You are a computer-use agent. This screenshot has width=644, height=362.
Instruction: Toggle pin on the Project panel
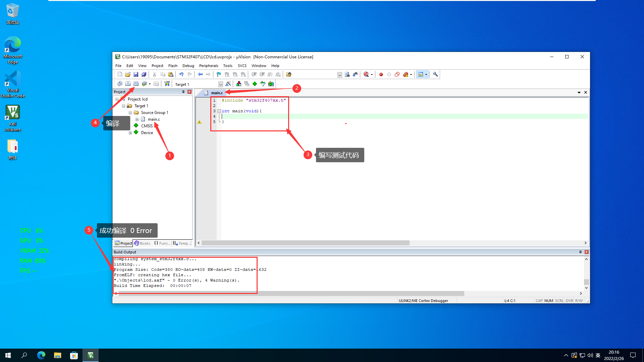point(183,92)
